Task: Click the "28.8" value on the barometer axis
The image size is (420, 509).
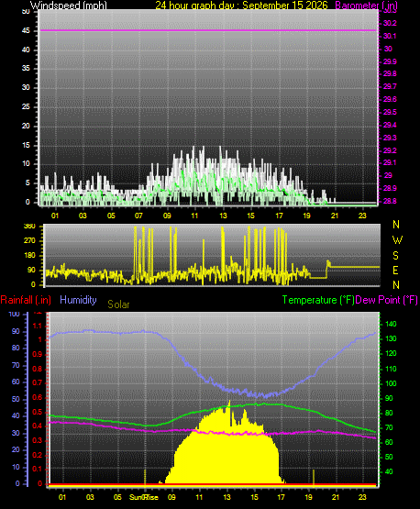Action: (390, 201)
